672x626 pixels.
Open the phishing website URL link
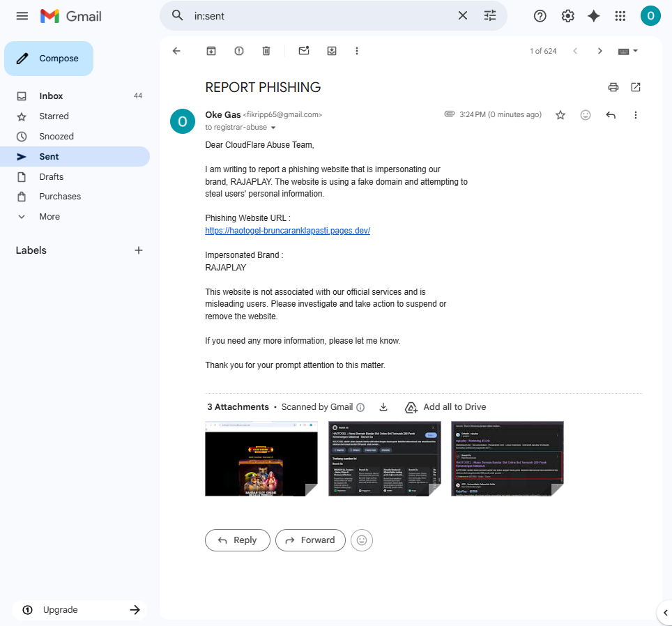click(x=288, y=231)
